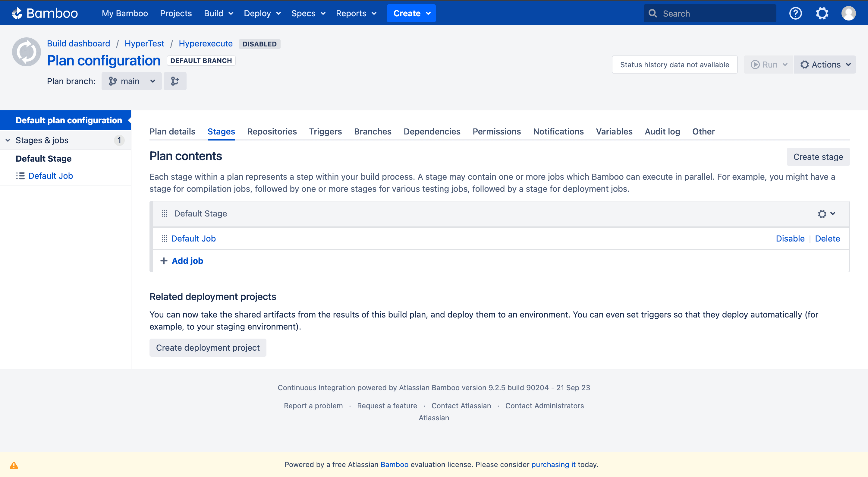Switch to the Variables tab
The image size is (868, 477).
[x=614, y=131]
